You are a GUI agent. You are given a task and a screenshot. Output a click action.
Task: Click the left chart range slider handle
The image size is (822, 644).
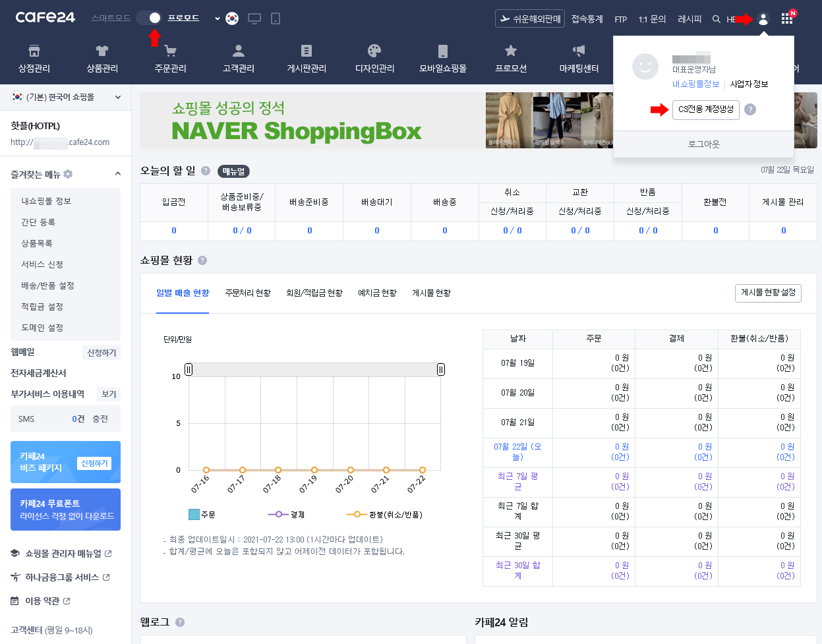coord(189,369)
